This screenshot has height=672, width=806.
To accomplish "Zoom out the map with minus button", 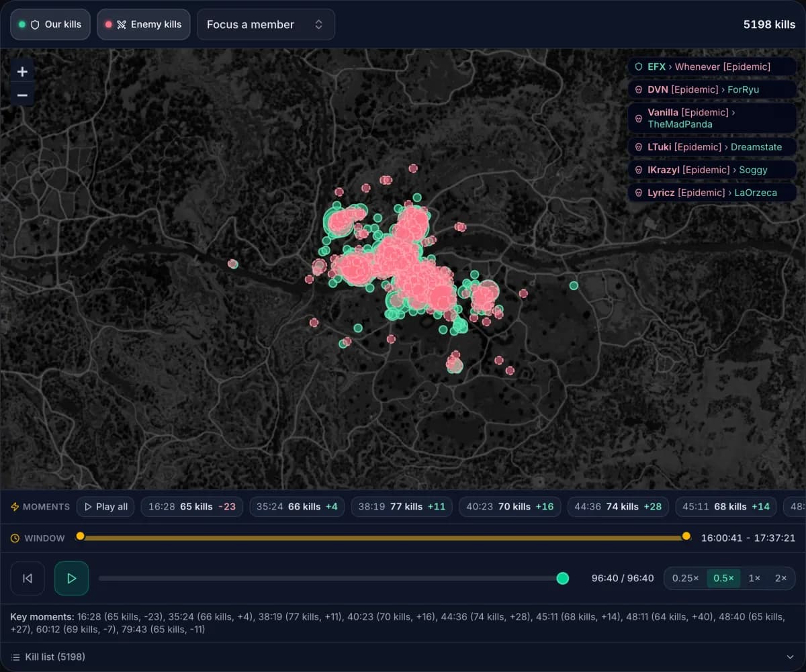I will coord(22,95).
